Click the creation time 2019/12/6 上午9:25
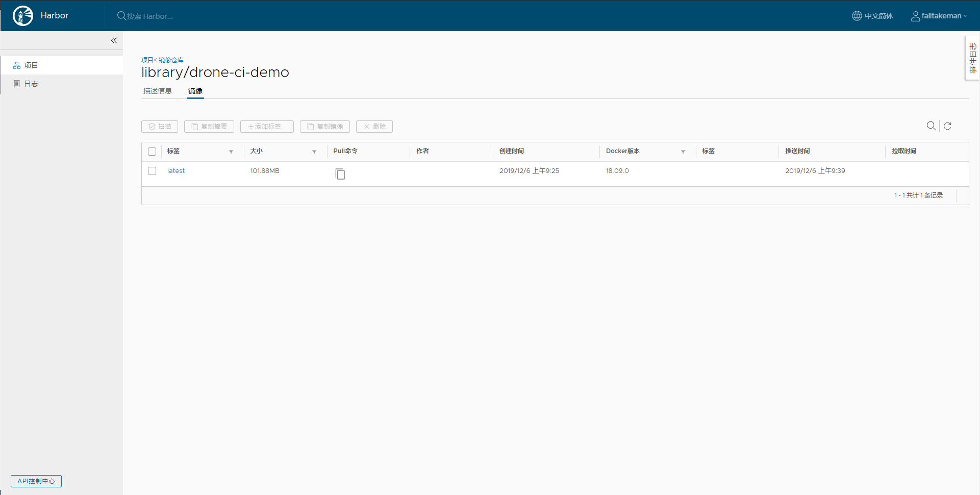Screen dimensions: 980x495 coord(529,171)
